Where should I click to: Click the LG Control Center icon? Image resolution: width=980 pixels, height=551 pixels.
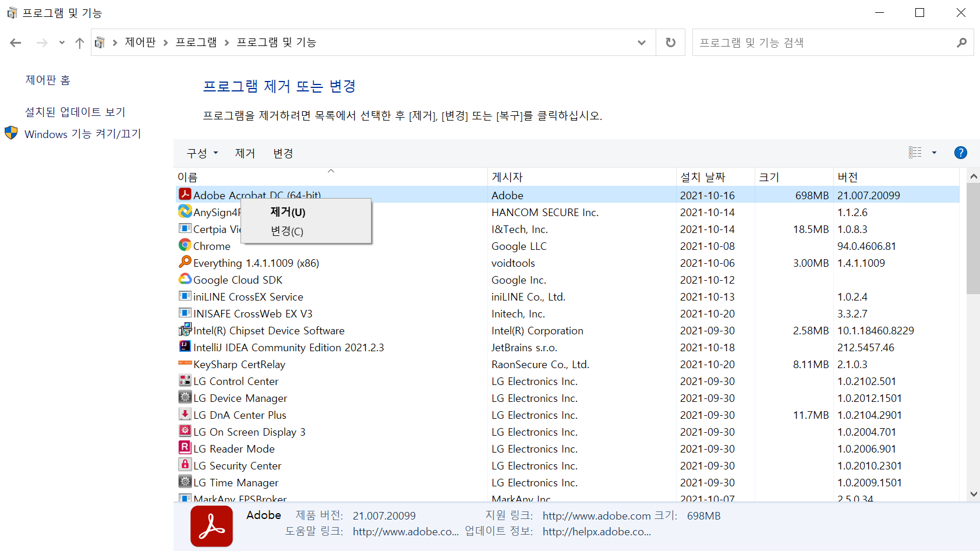coord(185,380)
